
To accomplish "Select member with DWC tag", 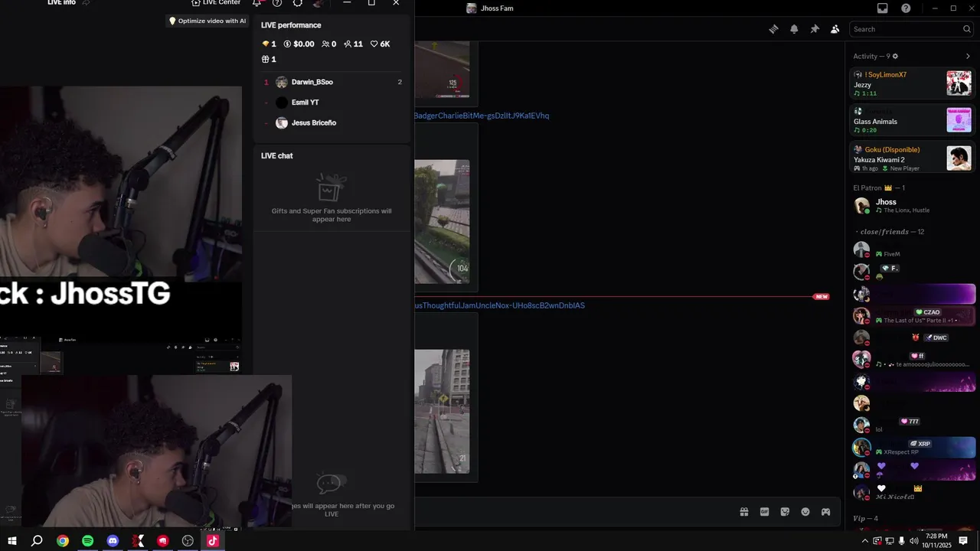I will (x=912, y=337).
